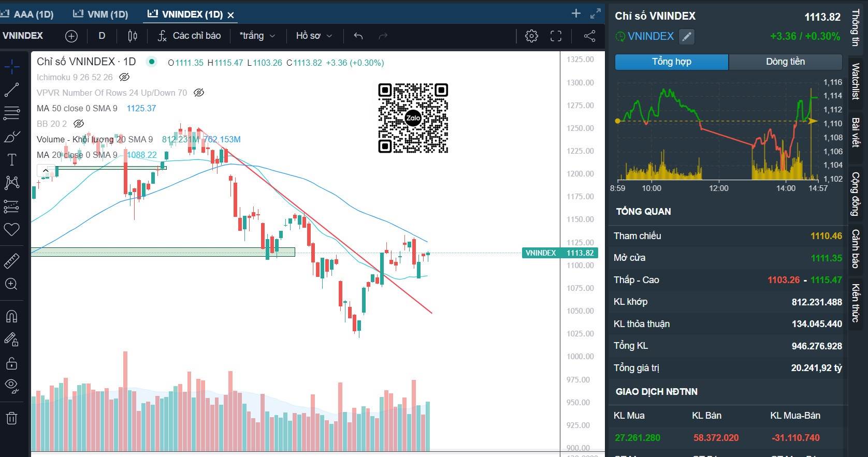Undo the last chart action
The width and height of the screenshot is (868, 457).
358,36
